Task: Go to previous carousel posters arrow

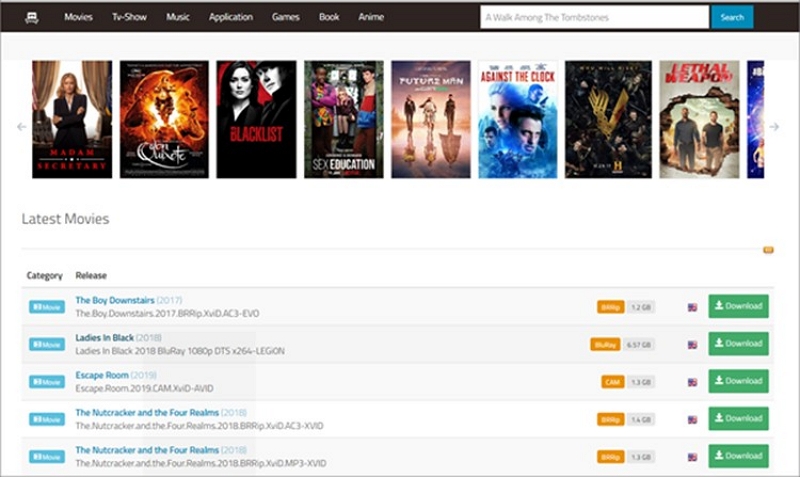Action: 21,127
